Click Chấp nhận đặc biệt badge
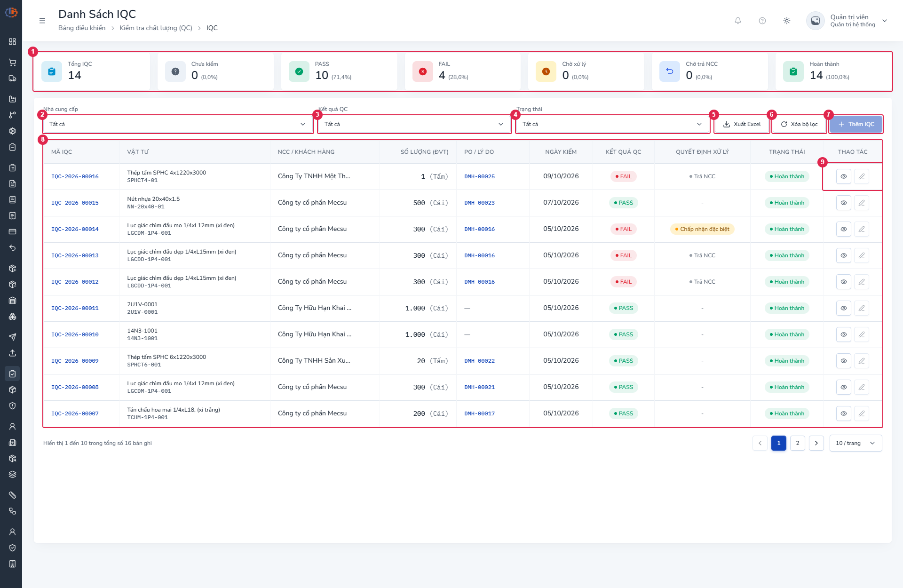The image size is (903, 588). tap(702, 229)
